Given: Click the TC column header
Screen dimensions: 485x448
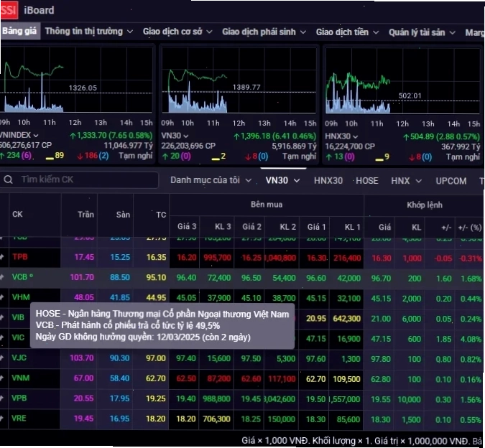Looking at the screenshot, I should [161, 215].
